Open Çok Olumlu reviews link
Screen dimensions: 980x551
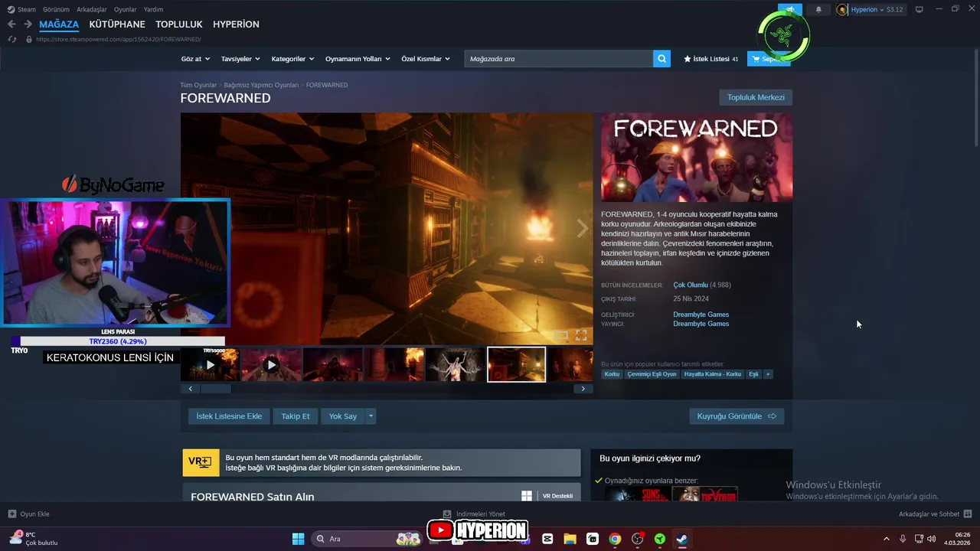[691, 285]
